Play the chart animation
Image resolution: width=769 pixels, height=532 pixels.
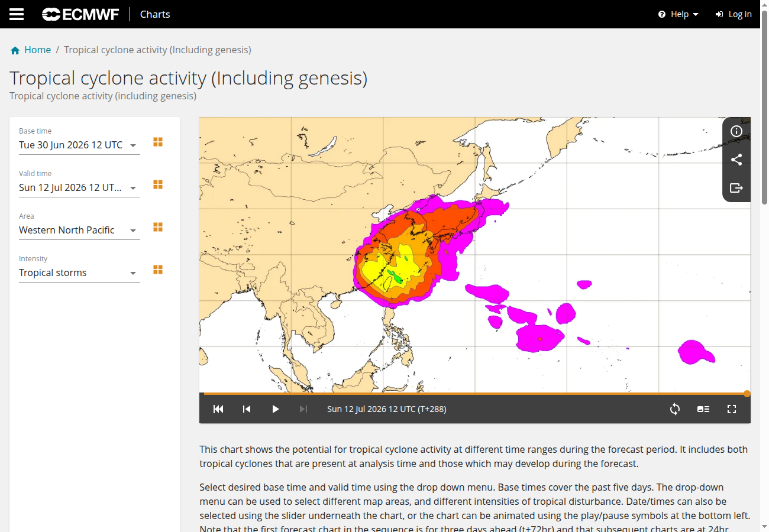click(x=275, y=409)
